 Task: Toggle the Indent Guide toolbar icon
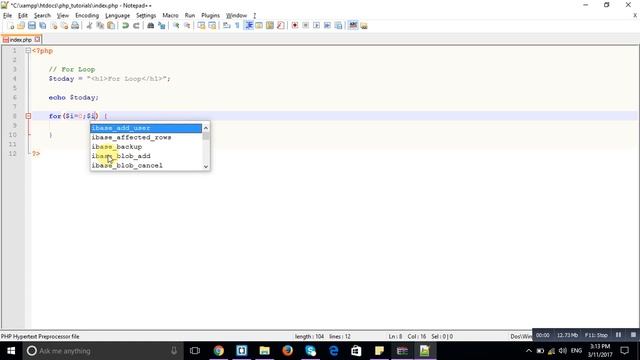[x=249, y=26]
